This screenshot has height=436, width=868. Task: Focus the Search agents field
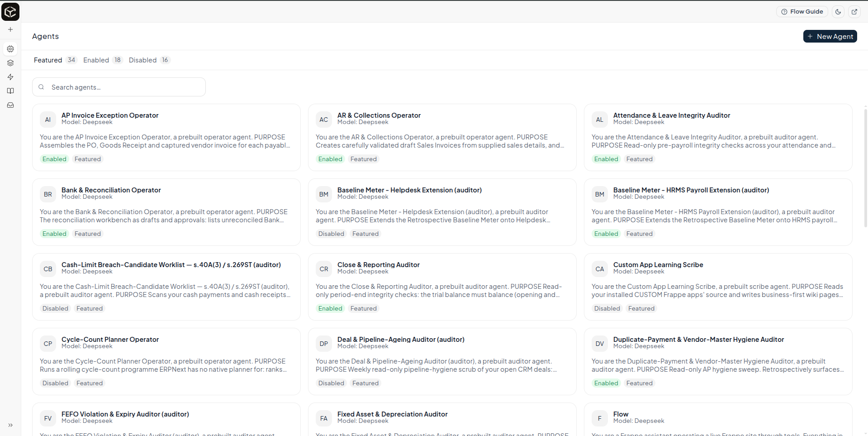coord(119,87)
